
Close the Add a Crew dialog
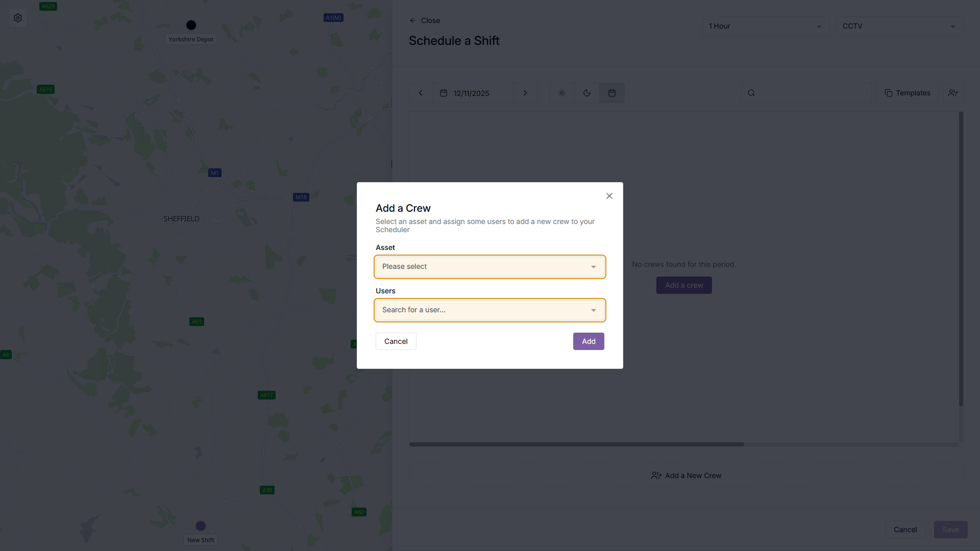point(609,196)
